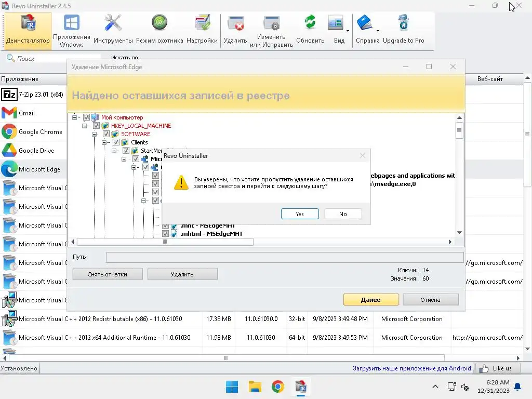Focus the Поиск search field
532x399 pixels.
58,58
